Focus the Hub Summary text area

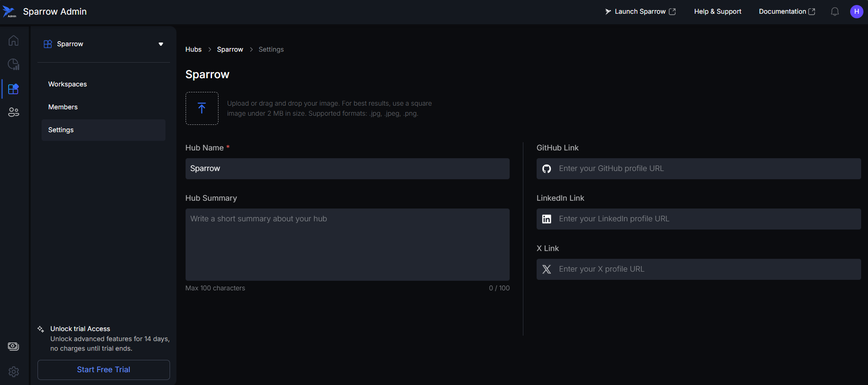tap(347, 245)
